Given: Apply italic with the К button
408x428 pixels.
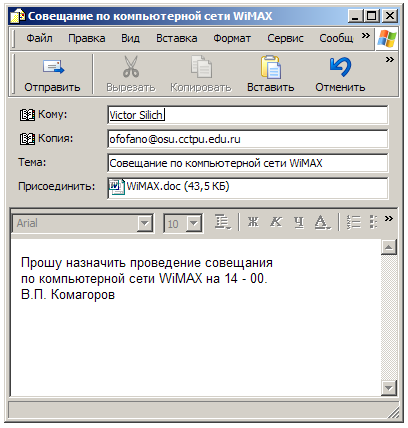Looking at the screenshot, I should (276, 222).
